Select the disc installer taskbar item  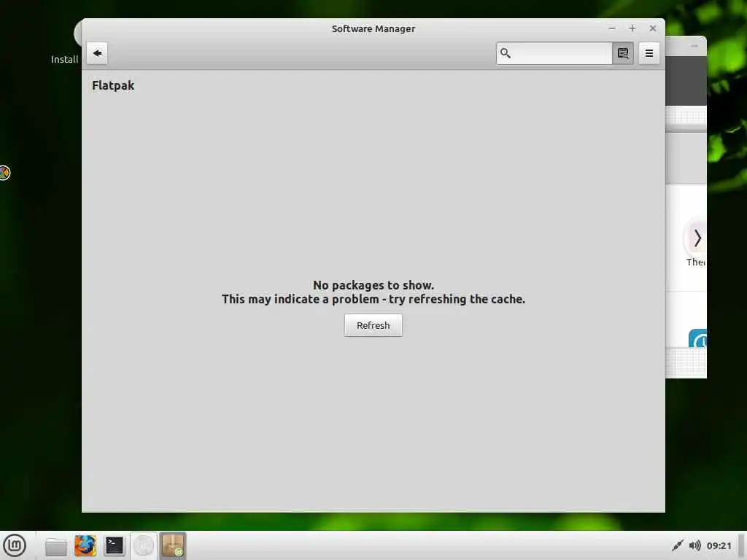click(144, 545)
